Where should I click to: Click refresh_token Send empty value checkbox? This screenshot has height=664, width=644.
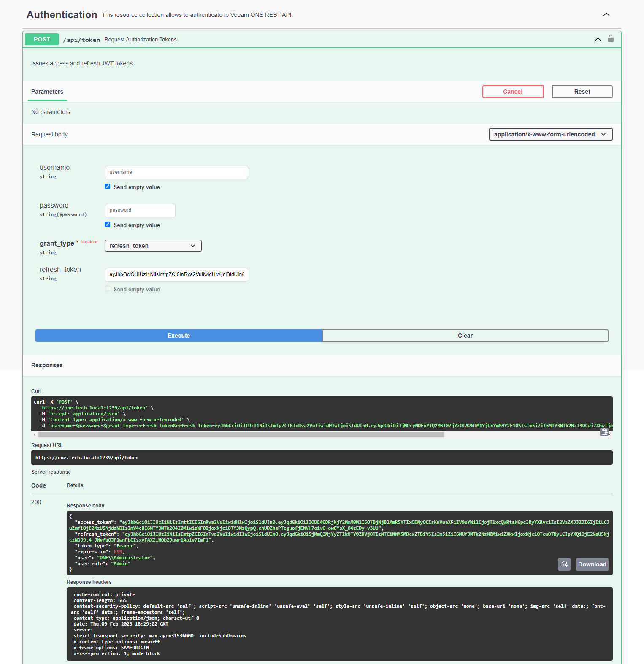pyautogui.click(x=108, y=289)
